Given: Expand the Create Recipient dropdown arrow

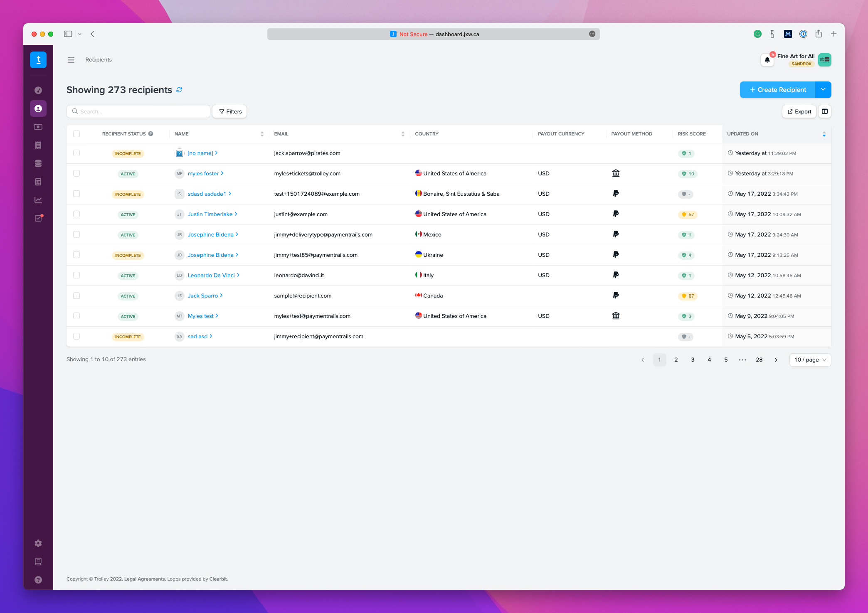Looking at the screenshot, I should tap(823, 90).
